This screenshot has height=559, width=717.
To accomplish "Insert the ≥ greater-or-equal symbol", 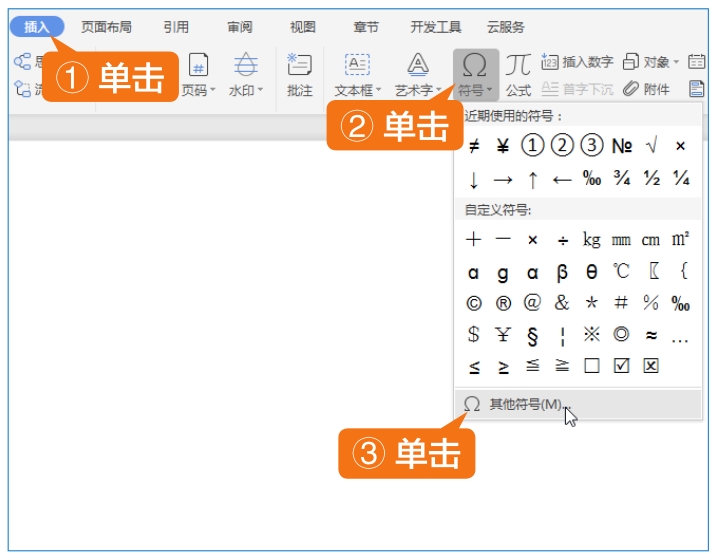I will (x=503, y=367).
